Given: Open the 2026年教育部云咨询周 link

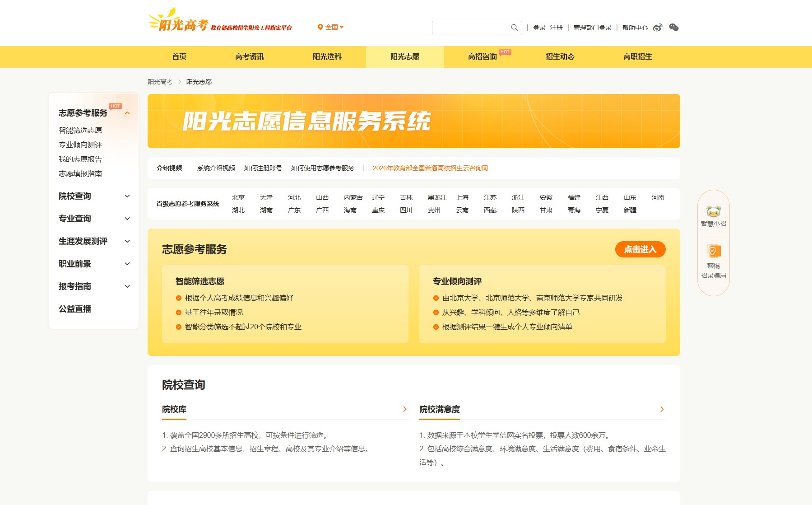Looking at the screenshot, I should coord(430,168).
